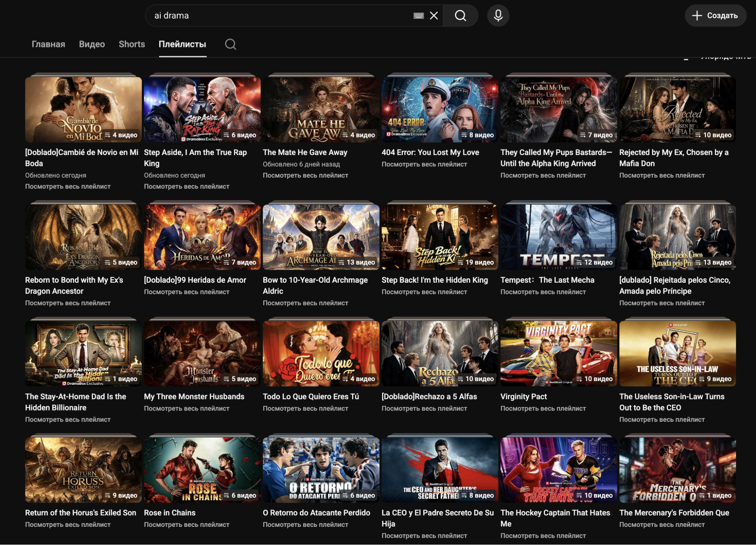The image size is (756, 545).
Task: Open 'Rechazo a 5 Alfas' thumbnail
Action: (x=440, y=353)
